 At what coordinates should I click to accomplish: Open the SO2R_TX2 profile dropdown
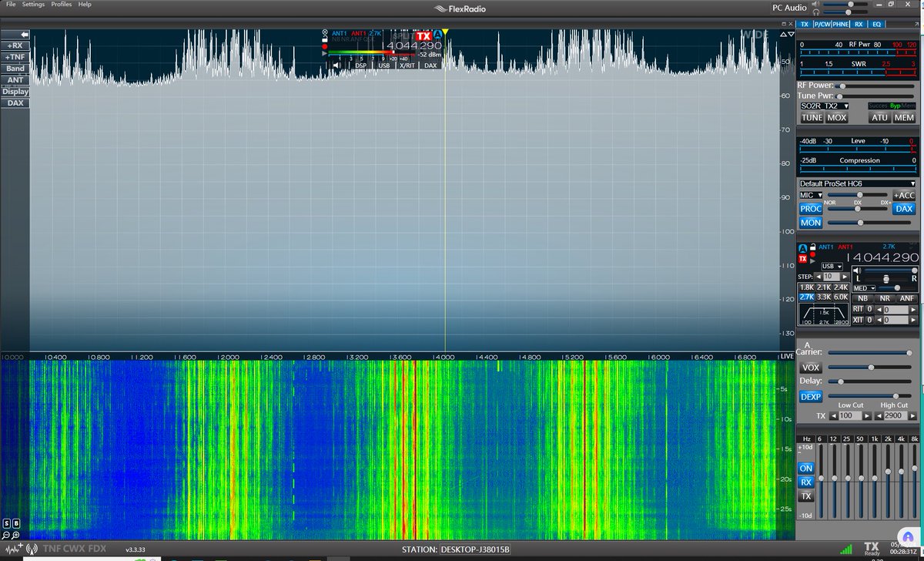point(824,106)
